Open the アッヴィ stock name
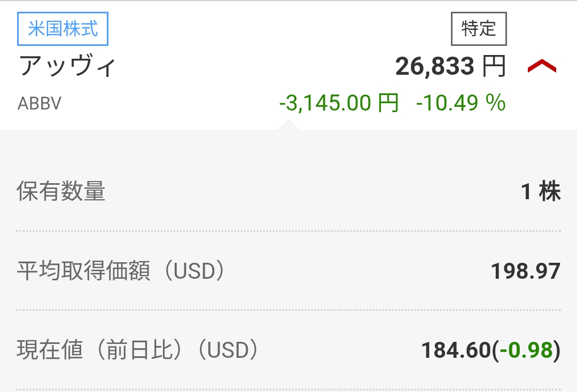Screen dimensions: 577x392 (67, 66)
